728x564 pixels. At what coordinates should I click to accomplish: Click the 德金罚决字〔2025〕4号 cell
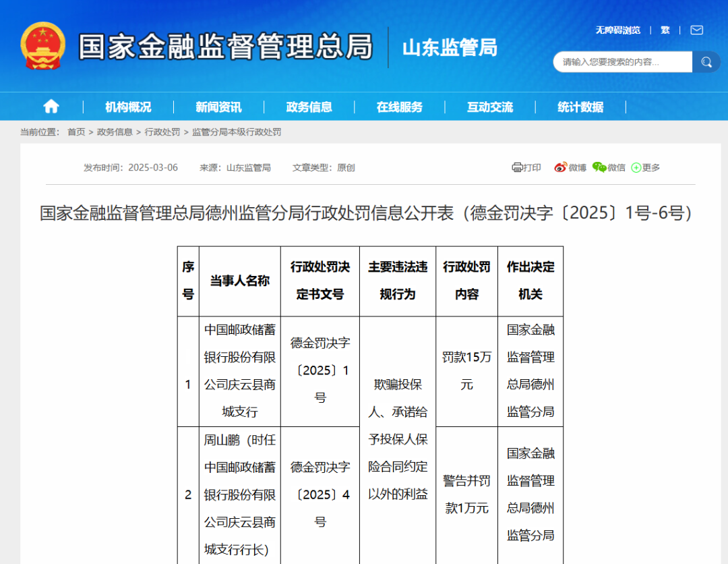point(320,495)
